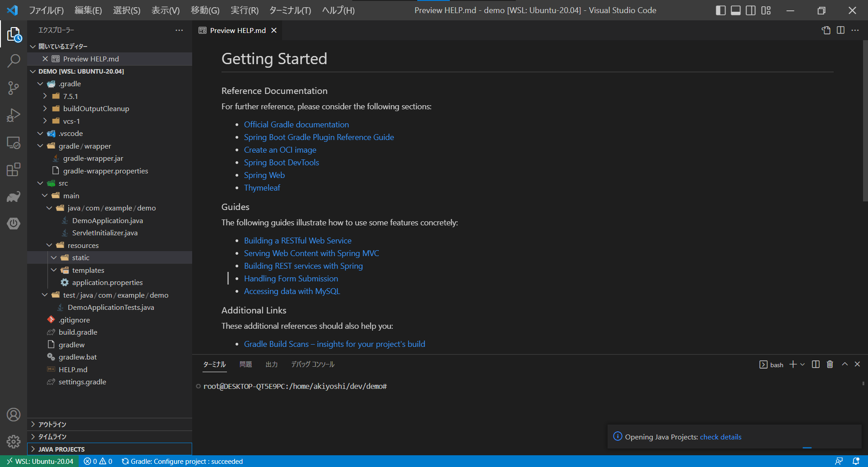This screenshot has height=467, width=868.
Task: Open the File (ファイル) menu
Action: click(x=46, y=10)
